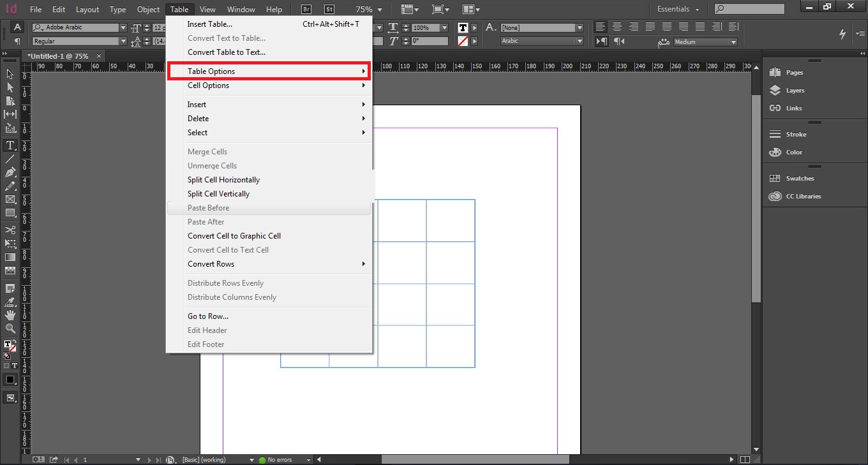This screenshot has width=868, height=465.
Task: Choose Split Cell Horizontally
Action: [x=269, y=180]
